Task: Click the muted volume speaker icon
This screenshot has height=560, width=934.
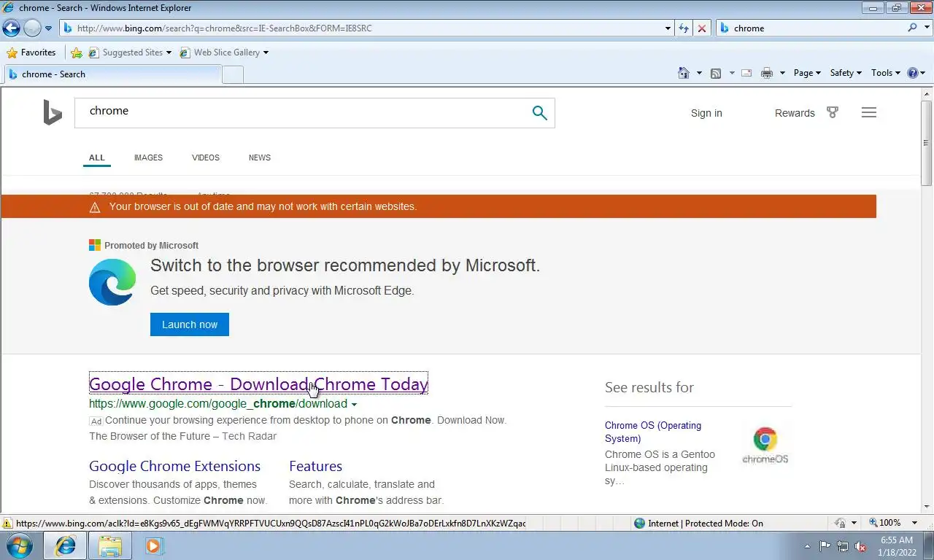Action: tap(861, 546)
